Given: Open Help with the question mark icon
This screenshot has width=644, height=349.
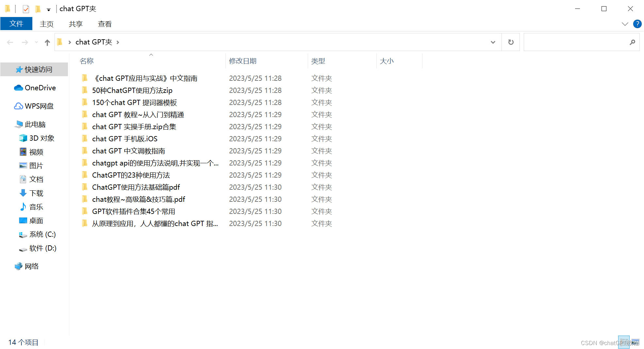Looking at the screenshot, I should tap(637, 24).
